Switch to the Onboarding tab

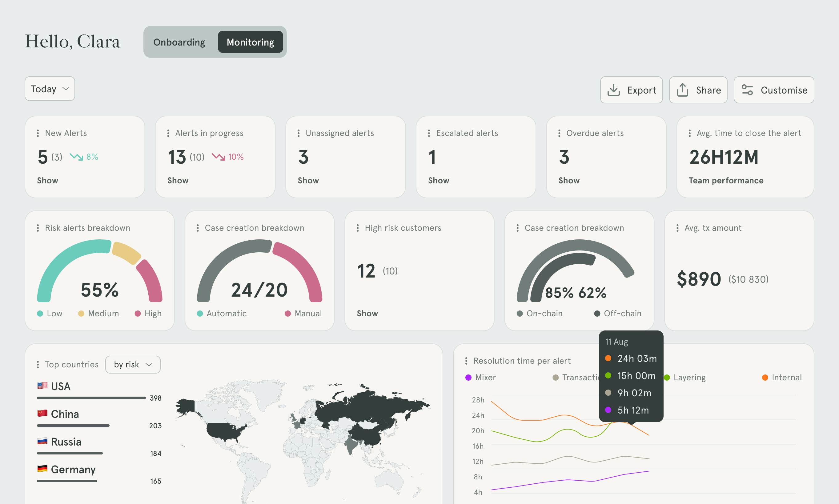coord(179,42)
